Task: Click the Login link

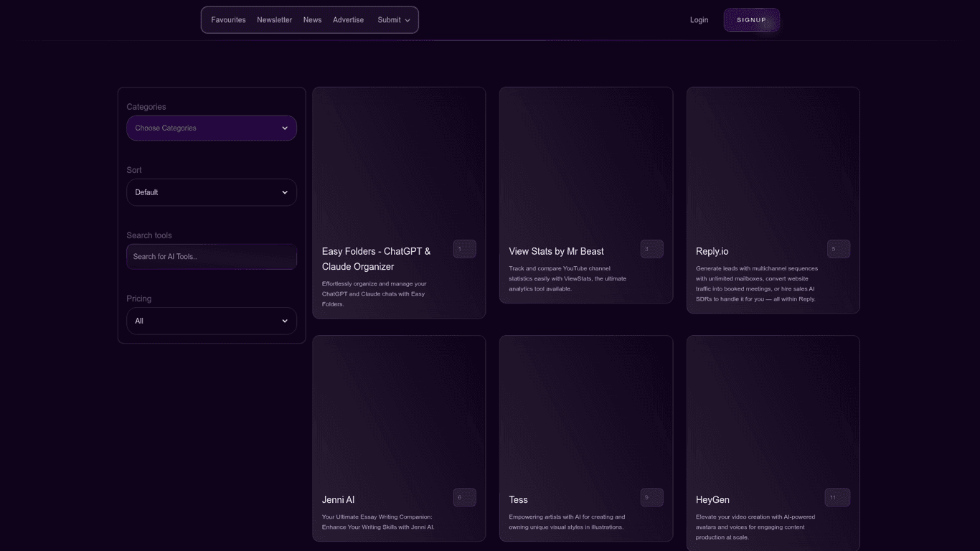Action: tap(699, 20)
